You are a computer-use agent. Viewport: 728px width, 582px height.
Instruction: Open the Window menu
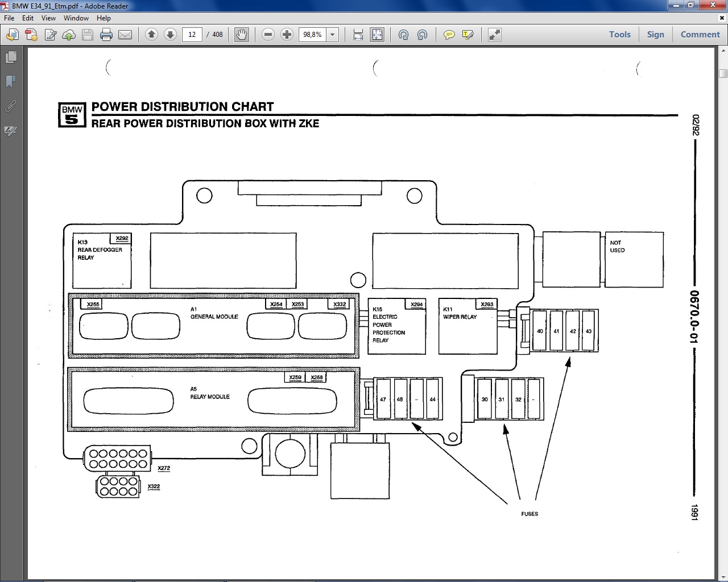click(x=76, y=18)
